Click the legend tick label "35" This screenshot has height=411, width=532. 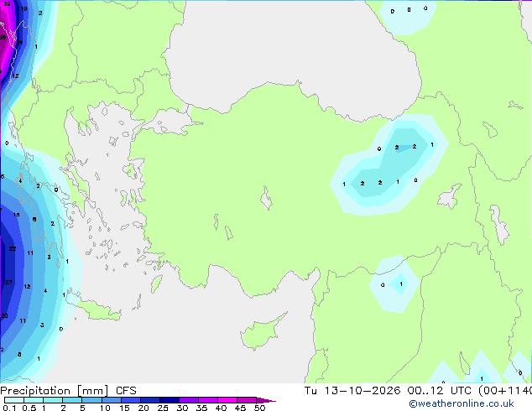[x=201, y=408]
